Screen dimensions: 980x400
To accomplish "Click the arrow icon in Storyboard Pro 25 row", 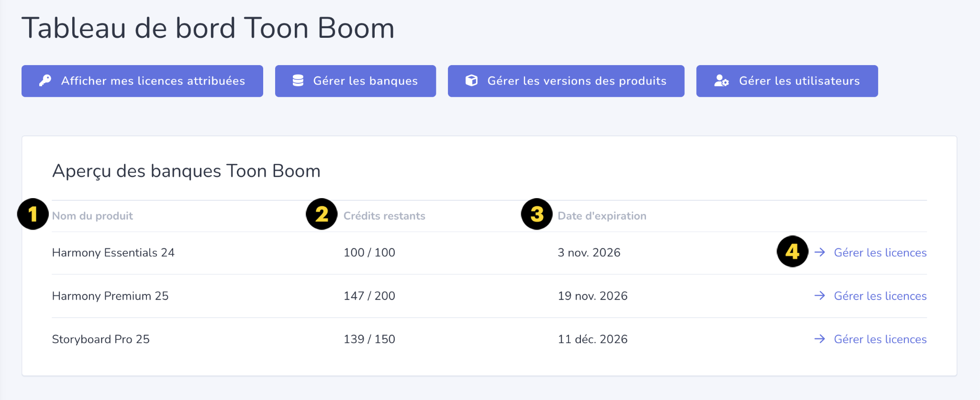I will click(820, 339).
